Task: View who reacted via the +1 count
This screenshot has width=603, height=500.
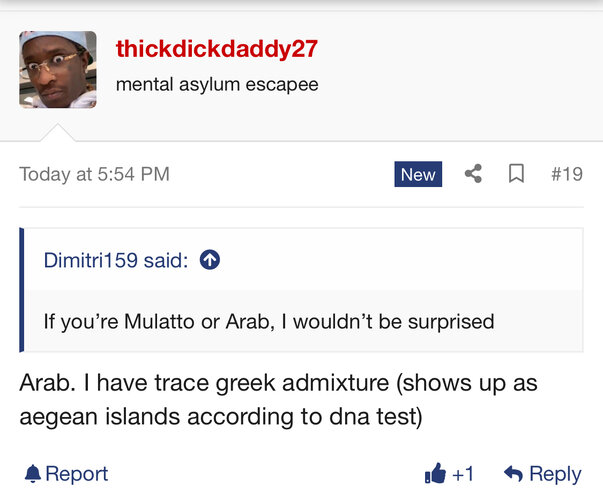Action: [463, 474]
